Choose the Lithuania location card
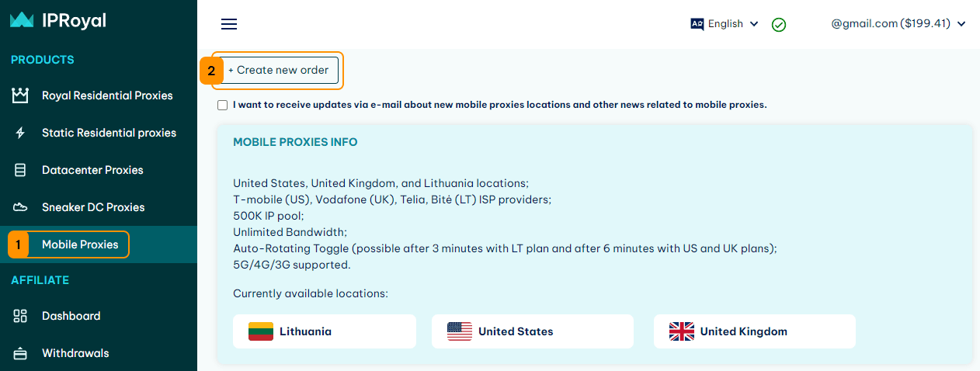 pos(325,331)
